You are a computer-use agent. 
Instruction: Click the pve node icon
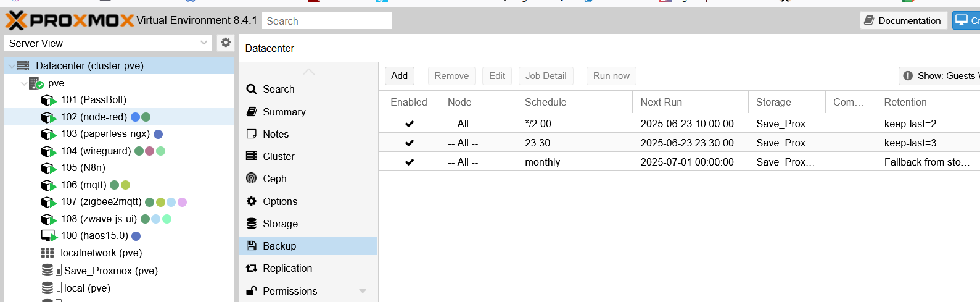(36, 83)
